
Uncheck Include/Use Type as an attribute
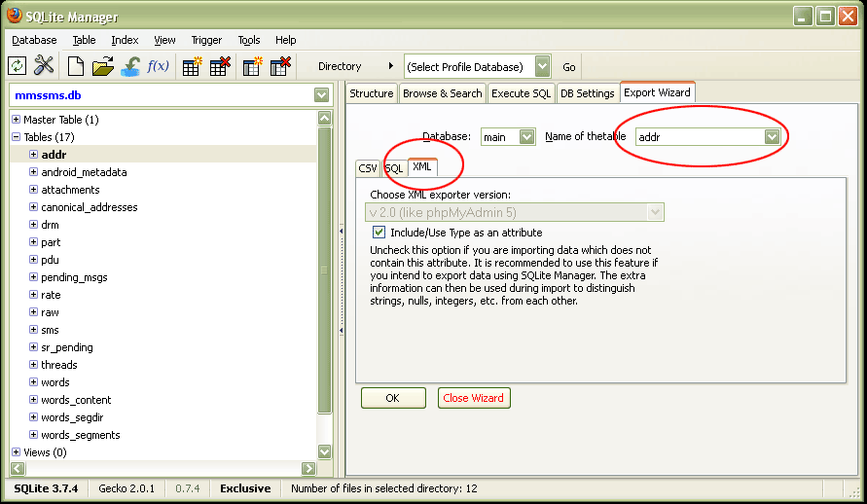(x=379, y=233)
